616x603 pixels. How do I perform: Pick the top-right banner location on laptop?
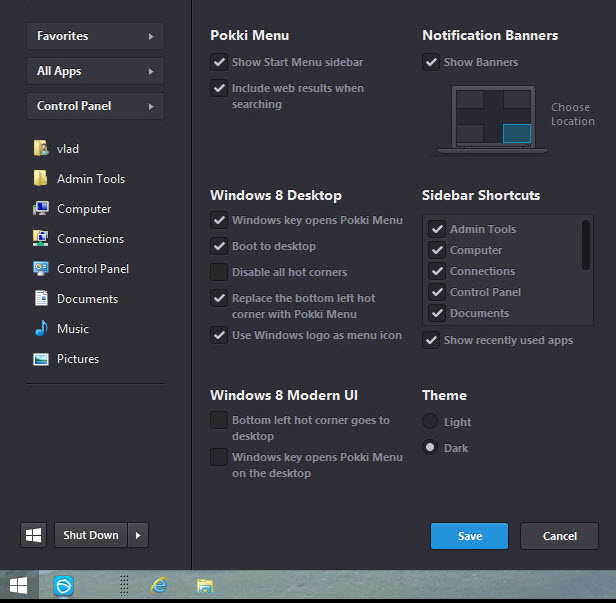coord(517,99)
